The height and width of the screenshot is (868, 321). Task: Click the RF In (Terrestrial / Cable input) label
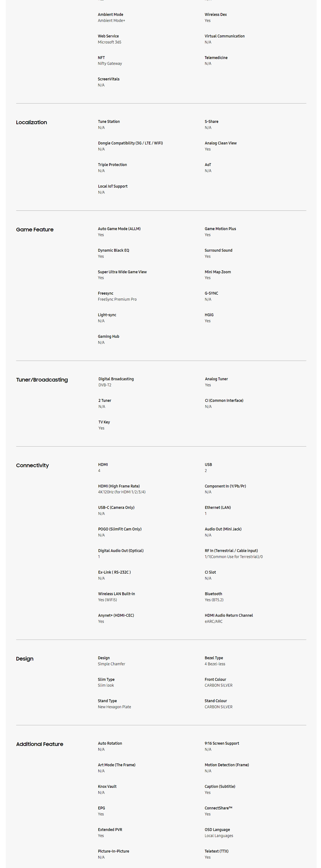pyautogui.click(x=231, y=550)
